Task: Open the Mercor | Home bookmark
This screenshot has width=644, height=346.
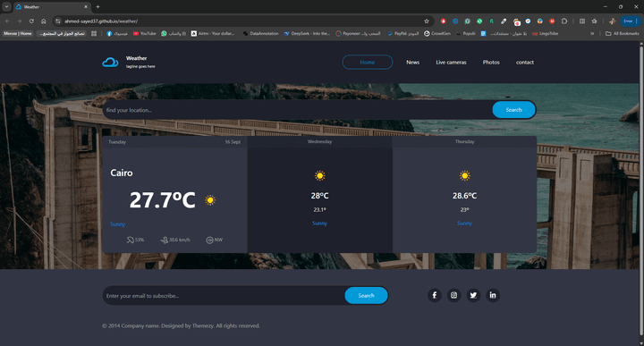Action: [x=17, y=34]
